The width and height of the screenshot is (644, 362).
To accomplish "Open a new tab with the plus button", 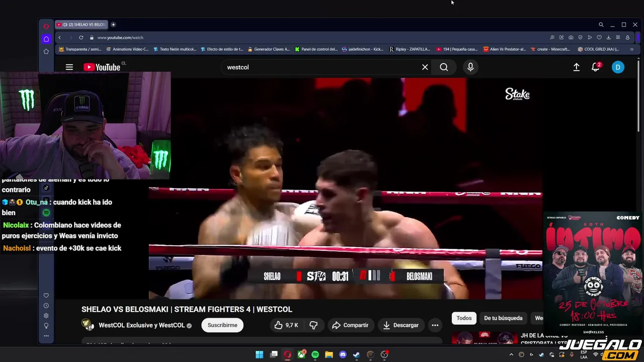I will click(113, 24).
